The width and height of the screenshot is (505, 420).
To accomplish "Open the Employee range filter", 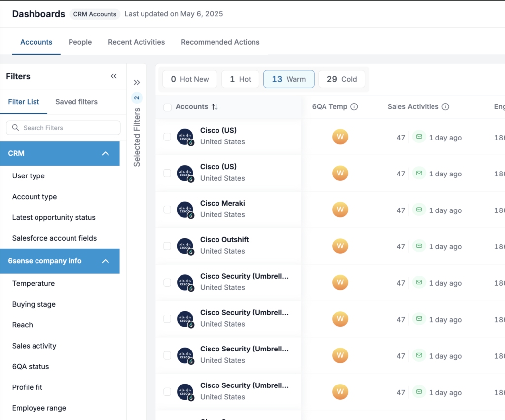I will 39,408.
